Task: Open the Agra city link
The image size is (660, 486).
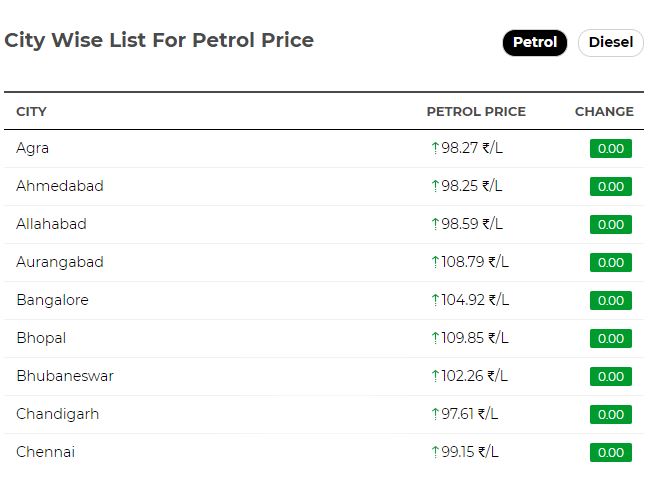Action: pyautogui.click(x=32, y=149)
